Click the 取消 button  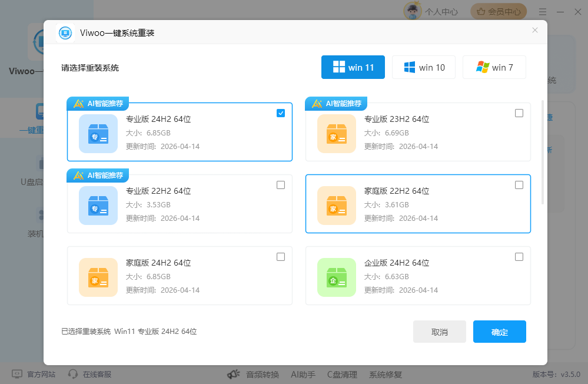(440, 332)
